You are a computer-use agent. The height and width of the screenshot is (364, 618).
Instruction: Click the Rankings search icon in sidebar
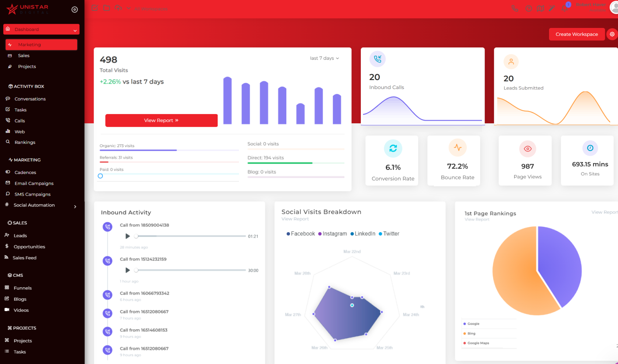point(7,142)
